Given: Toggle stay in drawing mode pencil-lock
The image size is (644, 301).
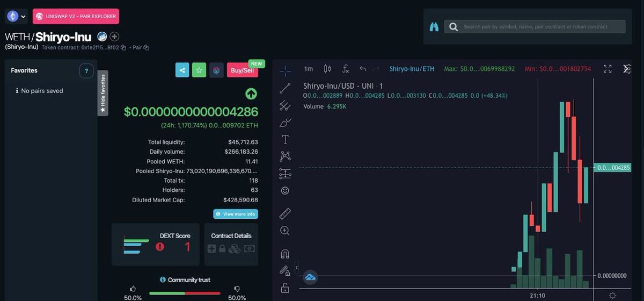Looking at the screenshot, I should [285, 270].
